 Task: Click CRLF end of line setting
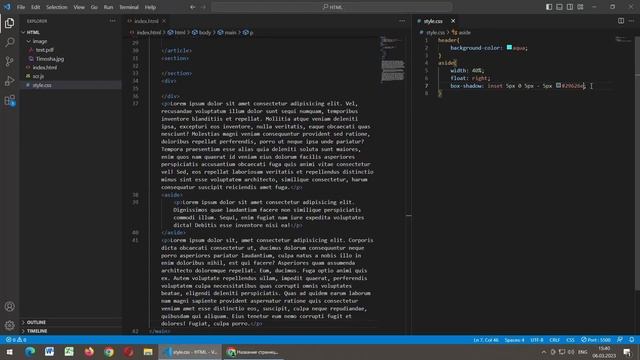(x=554, y=340)
